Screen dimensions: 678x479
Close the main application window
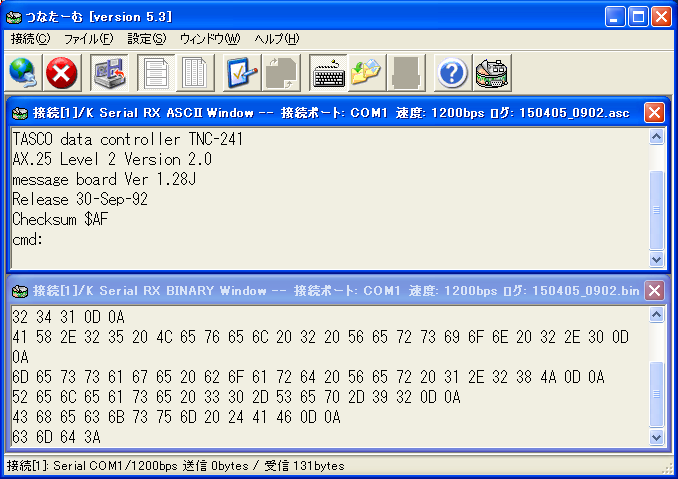click(662, 17)
